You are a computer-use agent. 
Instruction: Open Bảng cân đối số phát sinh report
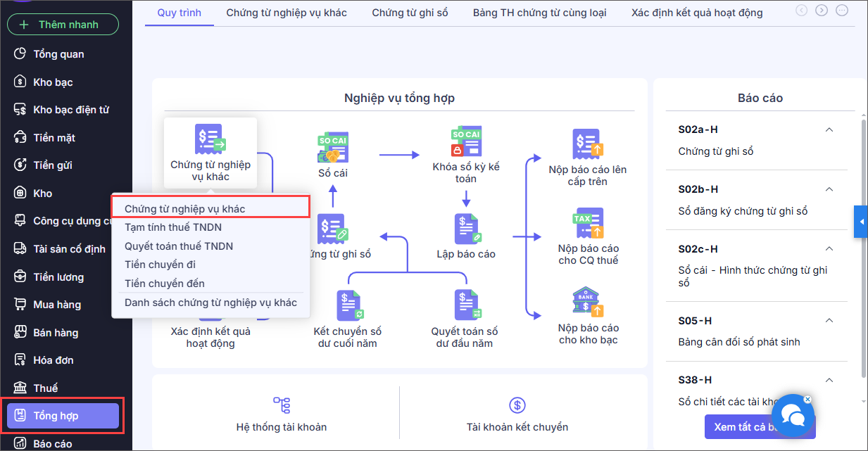coord(739,342)
